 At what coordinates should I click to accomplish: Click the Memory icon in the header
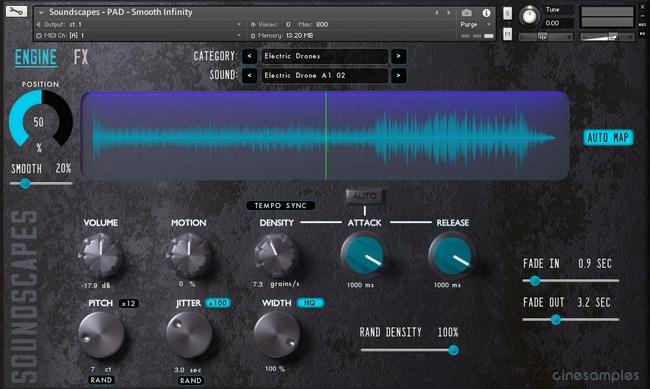[x=253, y=36]
